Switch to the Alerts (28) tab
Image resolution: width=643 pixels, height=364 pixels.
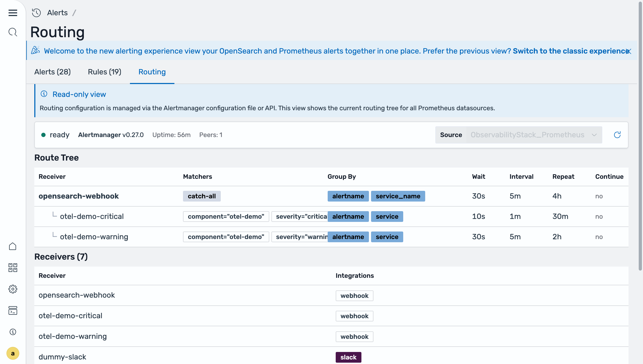[53, 72]
